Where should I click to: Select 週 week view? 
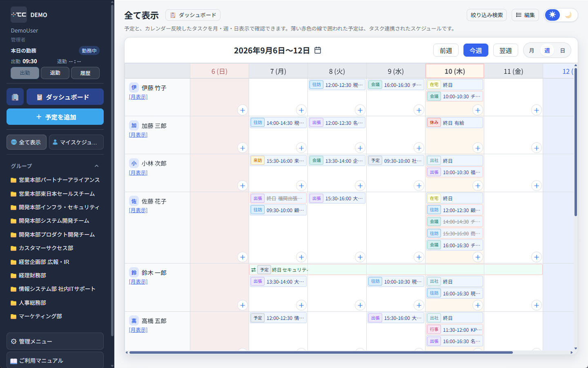pyautogui.click(x=547, y=51)
